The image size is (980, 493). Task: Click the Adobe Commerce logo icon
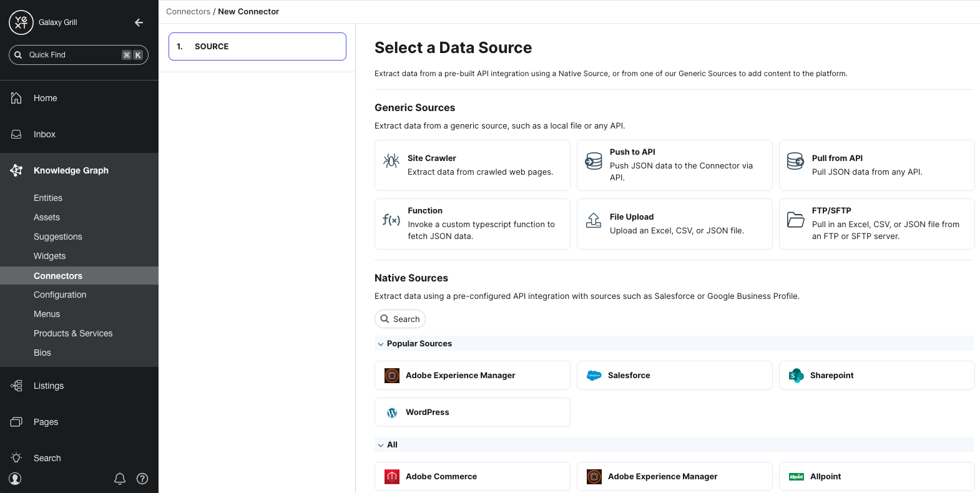(x=392, y=477)
